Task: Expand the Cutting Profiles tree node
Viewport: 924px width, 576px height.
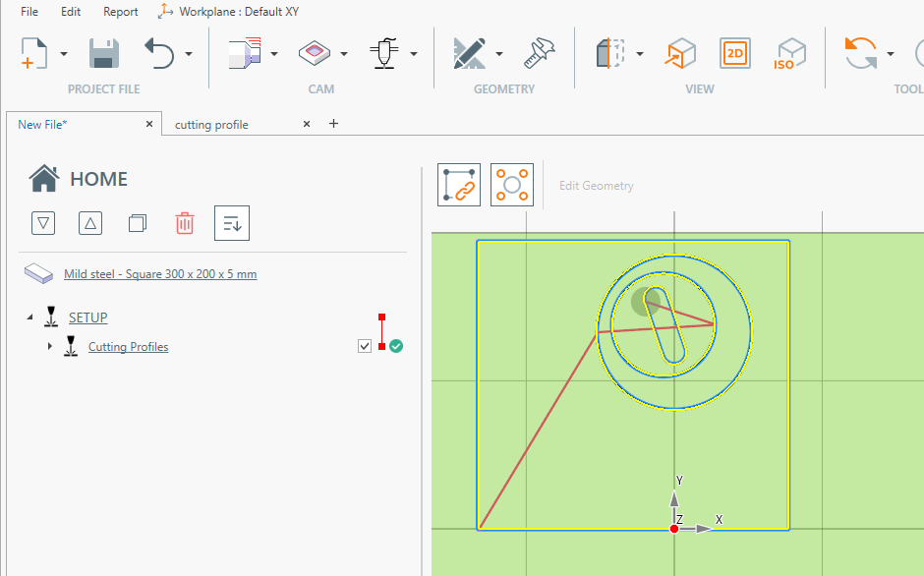Action: pos(49,346)
